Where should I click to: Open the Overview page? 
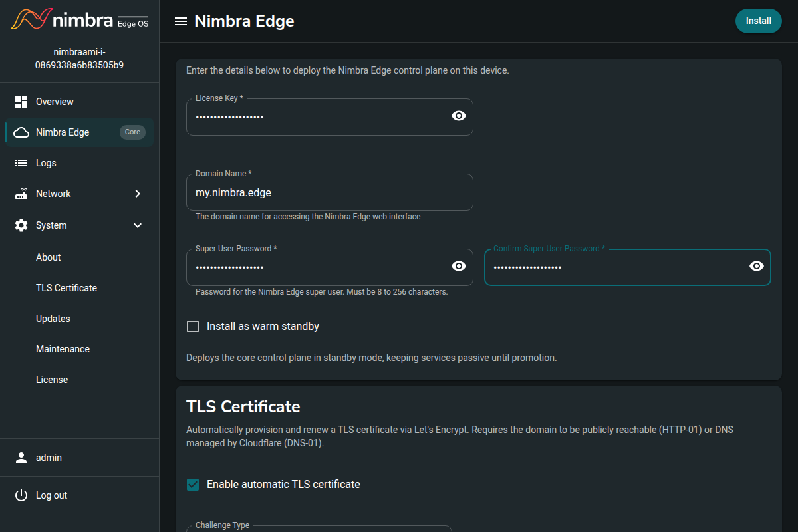click(79, 102)
